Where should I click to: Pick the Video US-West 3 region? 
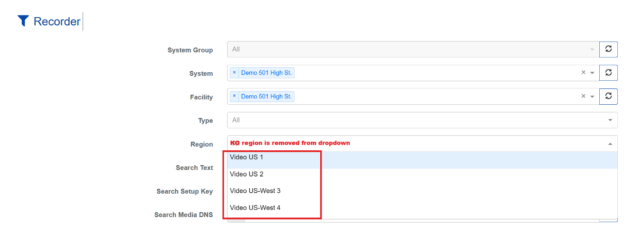click(255, 191)
